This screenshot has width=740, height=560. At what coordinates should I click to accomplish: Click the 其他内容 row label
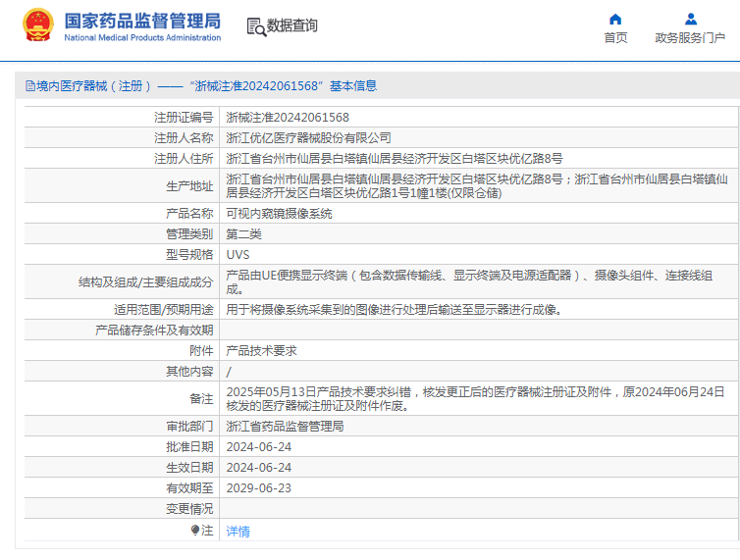tap(189, 372)
